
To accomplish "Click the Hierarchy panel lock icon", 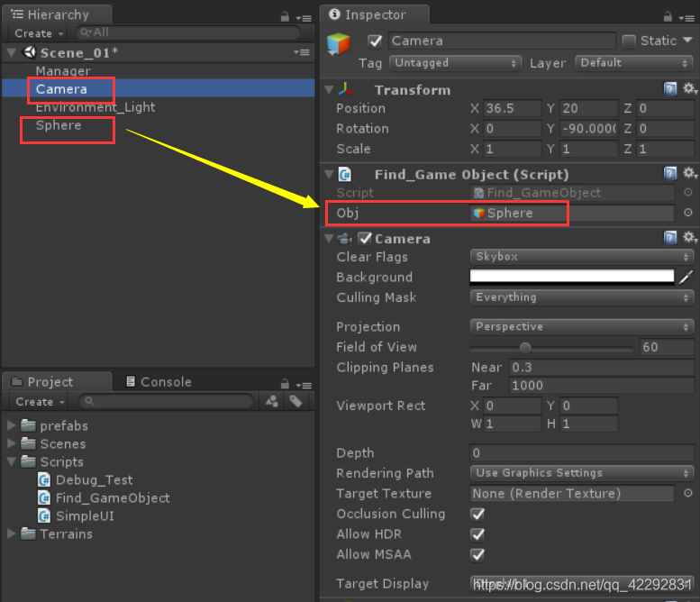I will 285,17.
